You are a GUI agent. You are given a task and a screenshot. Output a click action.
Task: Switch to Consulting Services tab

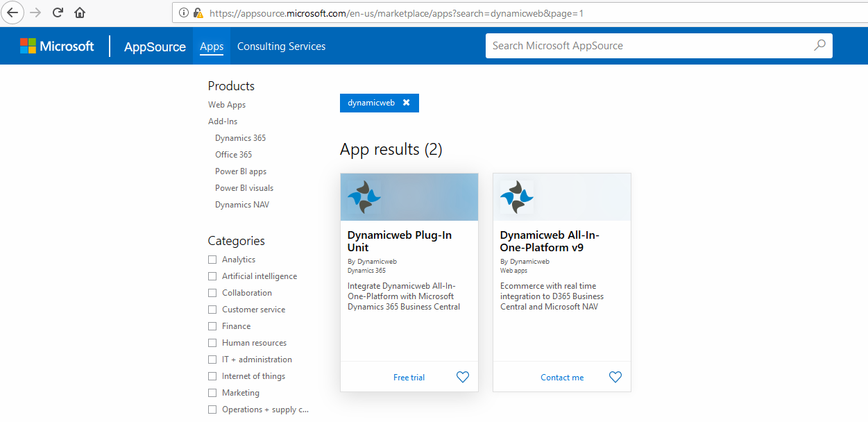coord(281,47)
